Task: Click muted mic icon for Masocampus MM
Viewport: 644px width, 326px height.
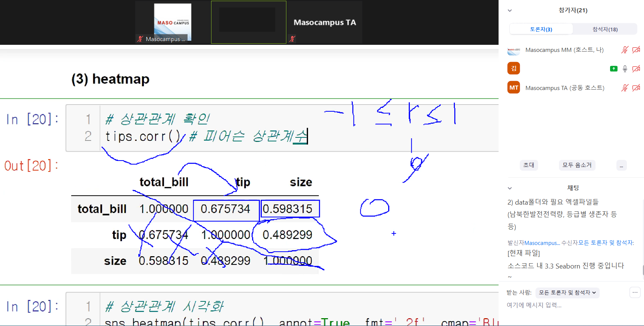Action: (625, 50)
